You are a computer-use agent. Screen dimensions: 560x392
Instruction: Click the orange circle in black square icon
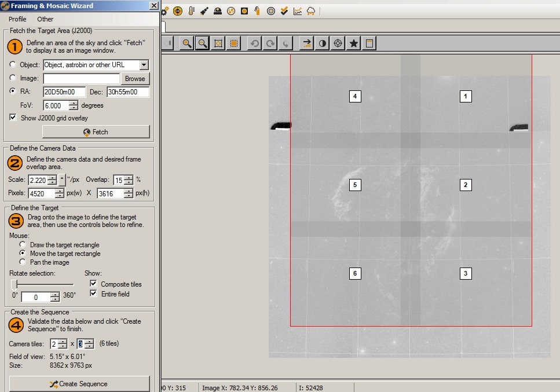(244, 11)
